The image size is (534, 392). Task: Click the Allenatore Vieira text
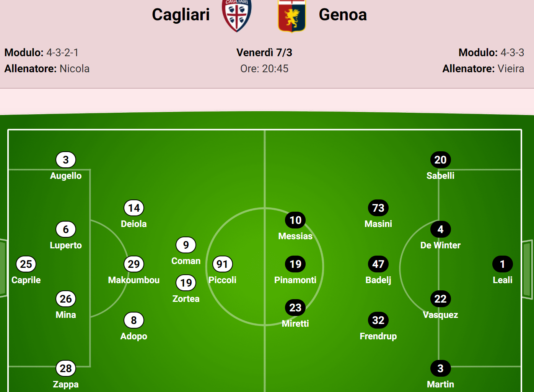pyautogui.click(x=483, y=69)
